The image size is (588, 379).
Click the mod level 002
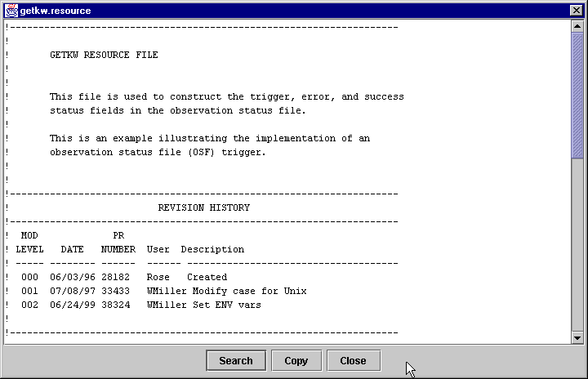point(29,305)
